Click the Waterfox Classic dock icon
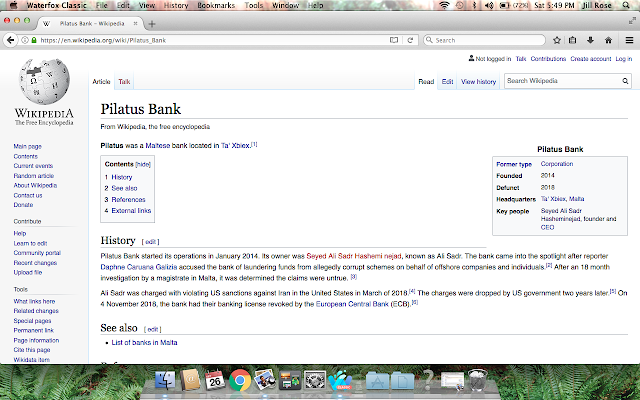 [340, 380]
